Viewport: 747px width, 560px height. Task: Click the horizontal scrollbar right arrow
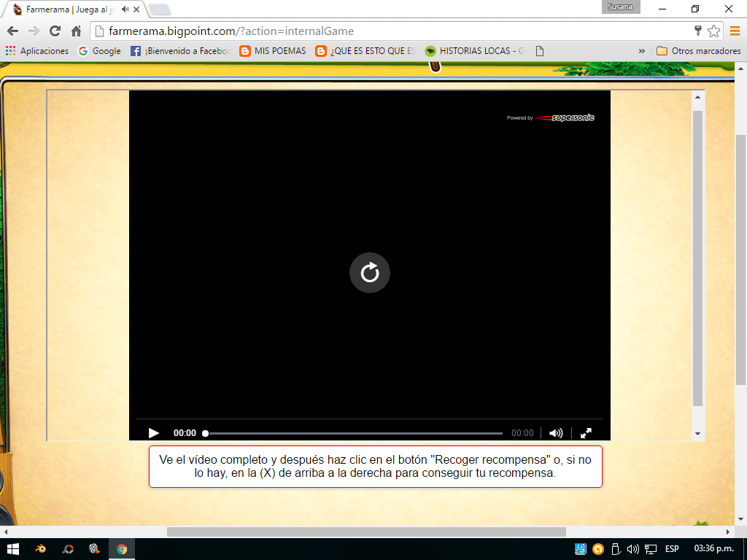729,532
